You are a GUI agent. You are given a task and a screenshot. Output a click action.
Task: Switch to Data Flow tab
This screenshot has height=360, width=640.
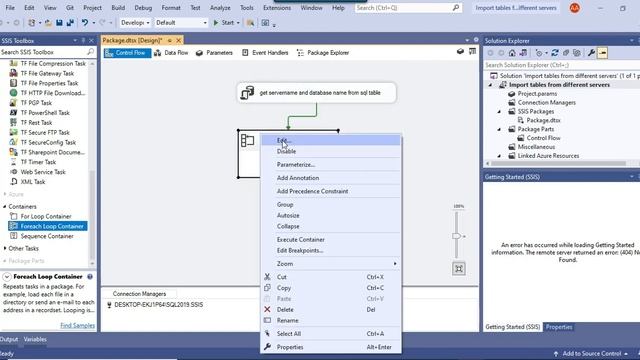(x=171, y=53)
